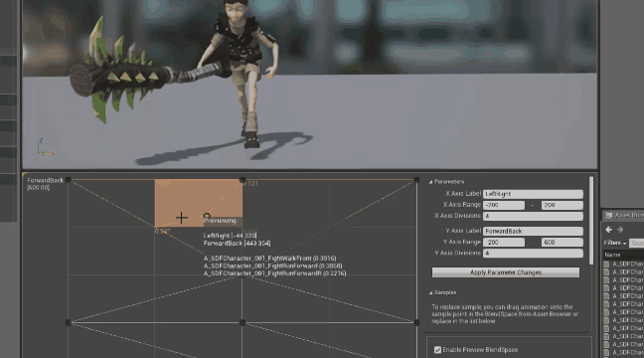Select the top-right blend space sample point
644x358 pixels.
click(x=416, y=180)
